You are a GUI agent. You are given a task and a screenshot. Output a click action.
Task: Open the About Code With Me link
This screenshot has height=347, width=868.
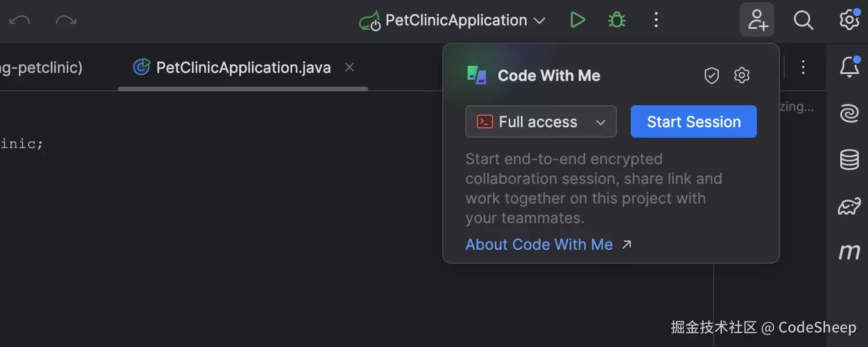point(539,245)
